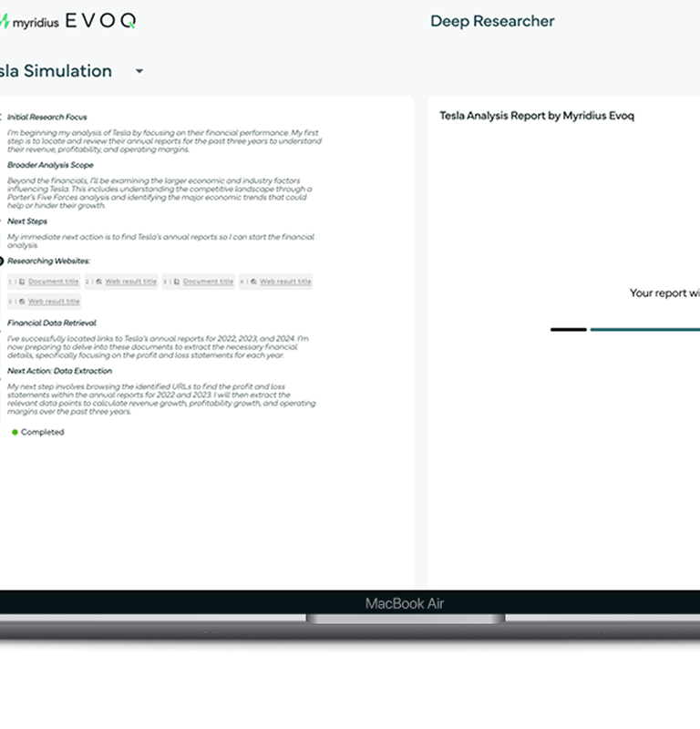Viewport: 700px width, 729px height.
Task: Click the 'Your report wi' placeholder message
Action: click(x=664, y=293)
